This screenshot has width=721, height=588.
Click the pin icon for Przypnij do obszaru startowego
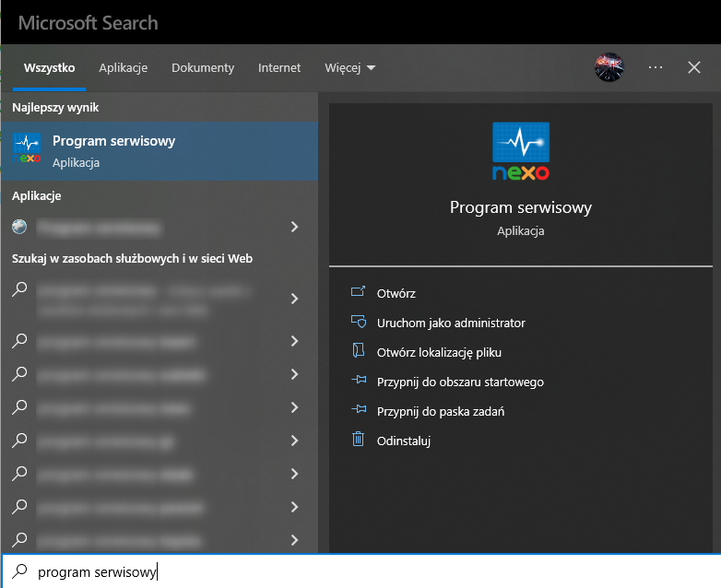tap(359, 382)
